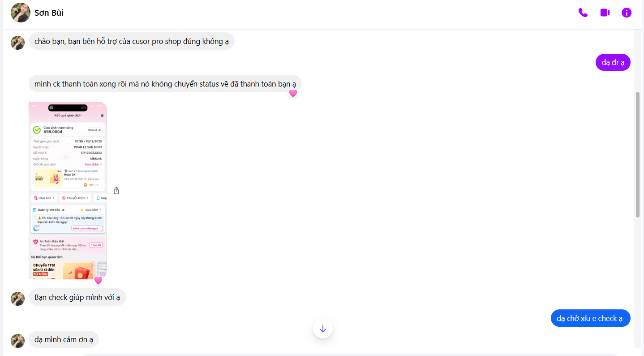This screenshot has height=356, width=644.
Task: Select the sent message 'dạ chờ xíu e check ạ'
Action: tap(590, 318)
